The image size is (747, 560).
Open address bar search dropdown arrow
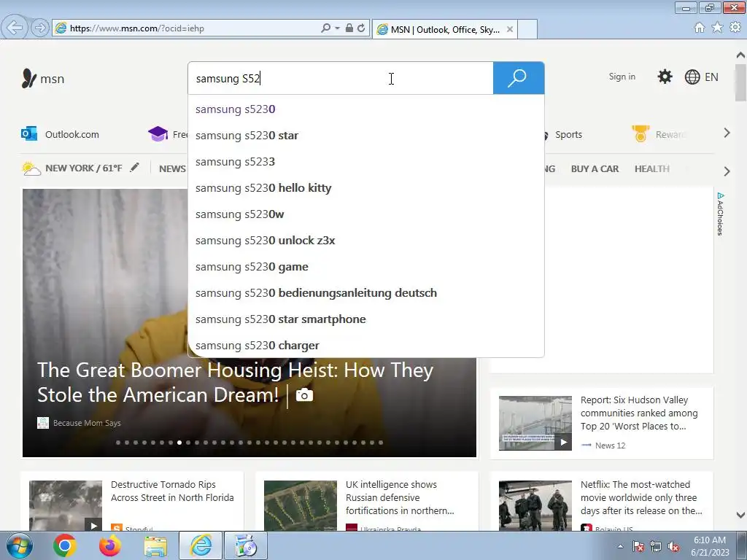337,28
